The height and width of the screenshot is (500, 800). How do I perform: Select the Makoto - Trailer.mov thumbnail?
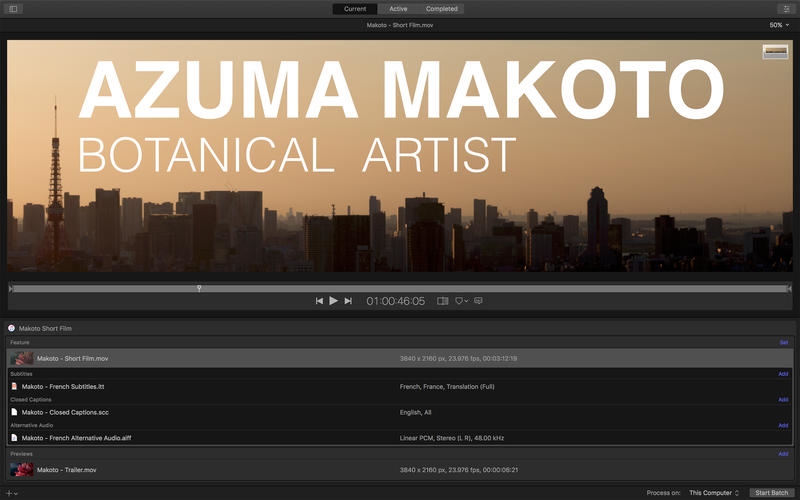click(x=21, y=469)
